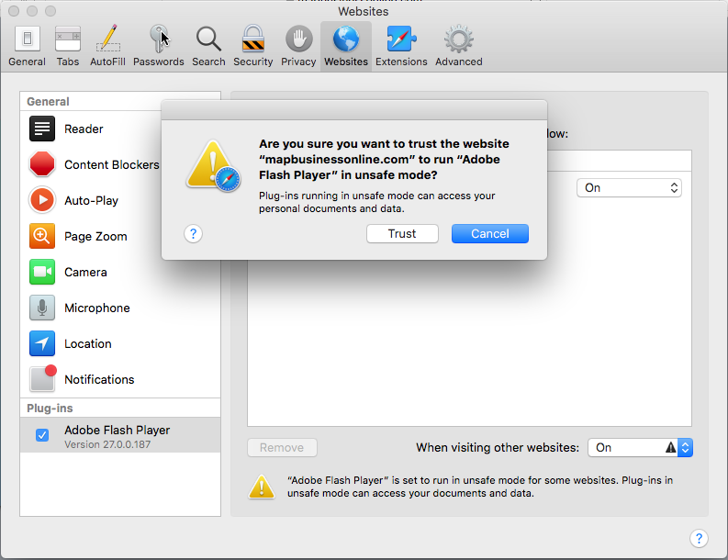Open the General preferences pane
This screenshot has height=560, width=728.
point(27,47)
